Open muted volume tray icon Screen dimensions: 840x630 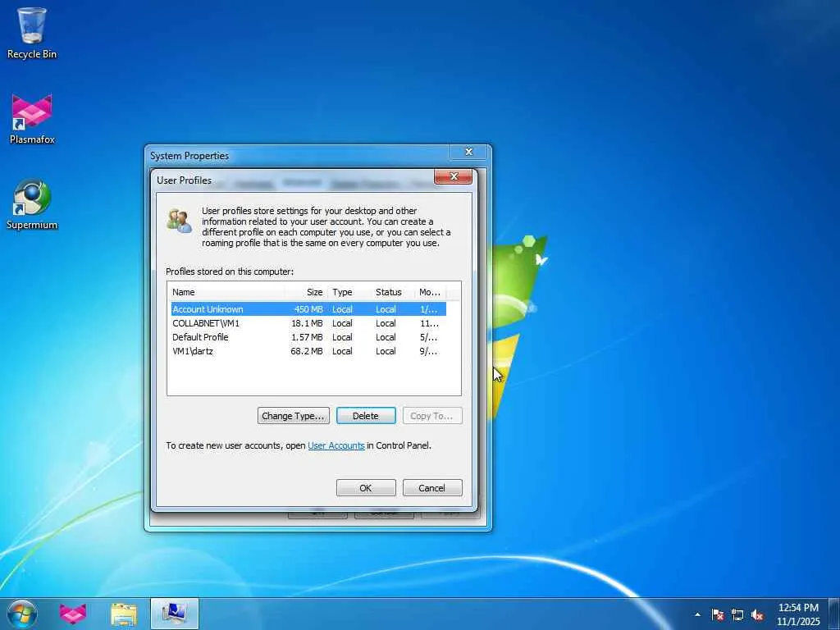pyautogui.click(x=757, y=614)
